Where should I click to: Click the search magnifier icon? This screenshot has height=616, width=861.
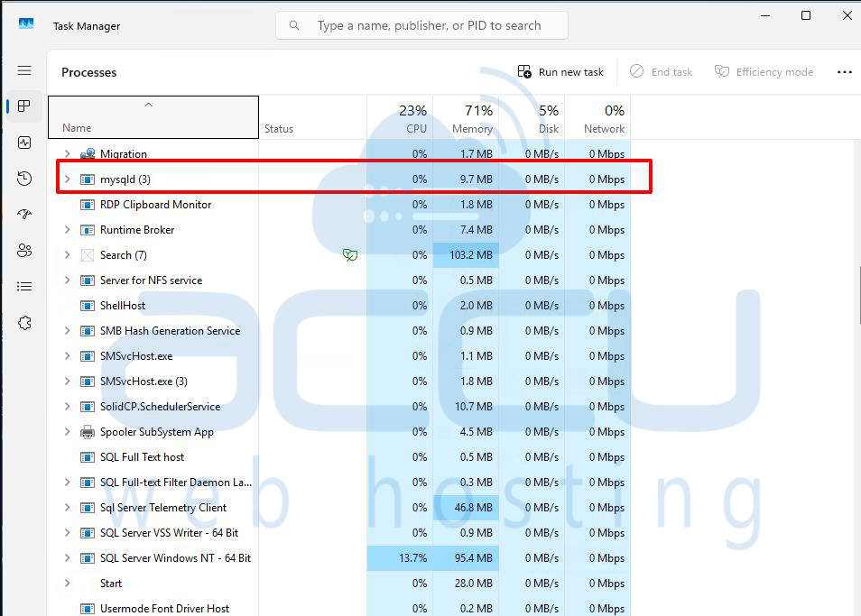click(x=294, y=25)
